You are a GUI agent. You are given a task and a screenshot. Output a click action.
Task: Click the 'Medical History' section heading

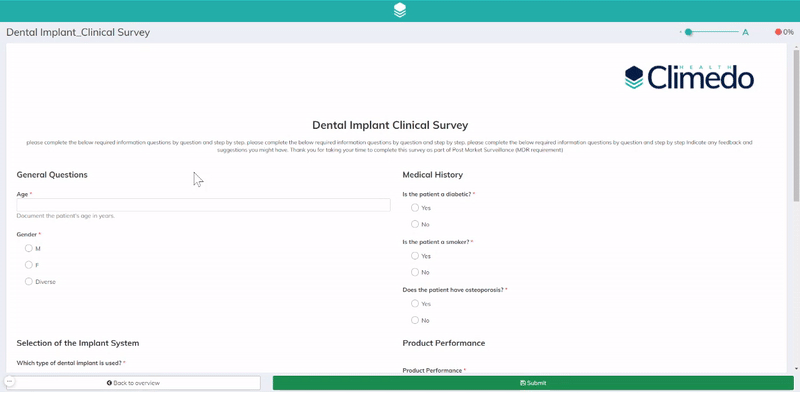433,175
